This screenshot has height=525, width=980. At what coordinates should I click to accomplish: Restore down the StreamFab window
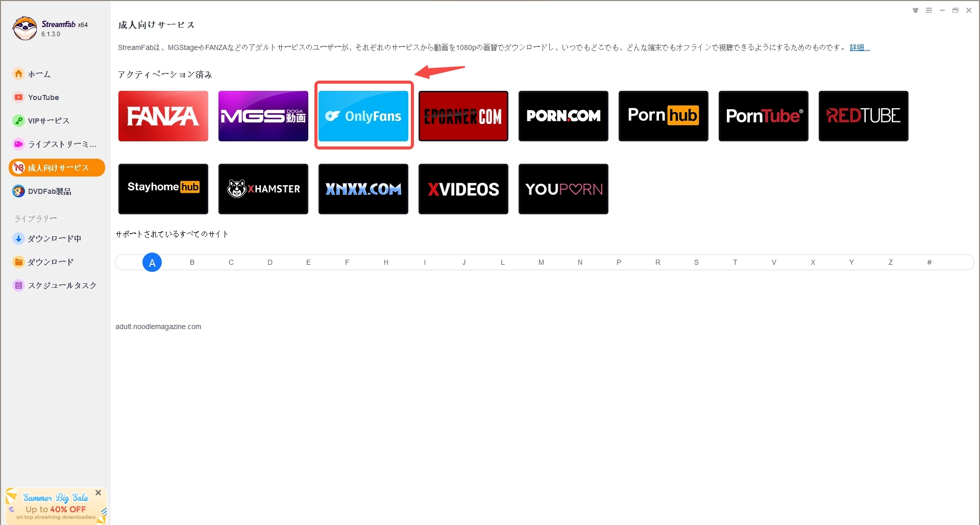(x=955, y=10)
